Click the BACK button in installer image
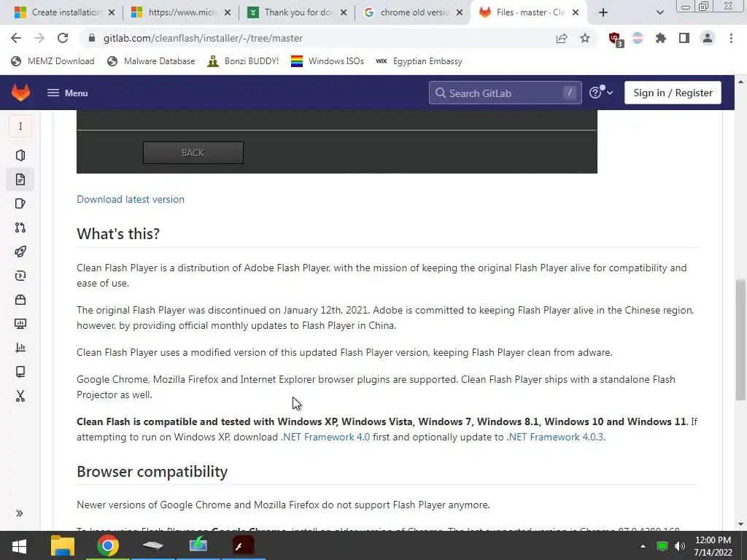 coord(193,152)
